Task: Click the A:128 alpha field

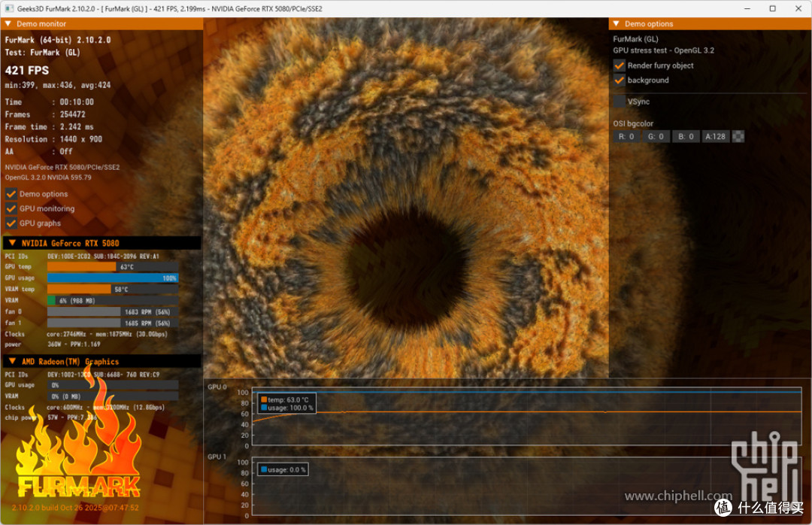Action: [x=715, y=136]
